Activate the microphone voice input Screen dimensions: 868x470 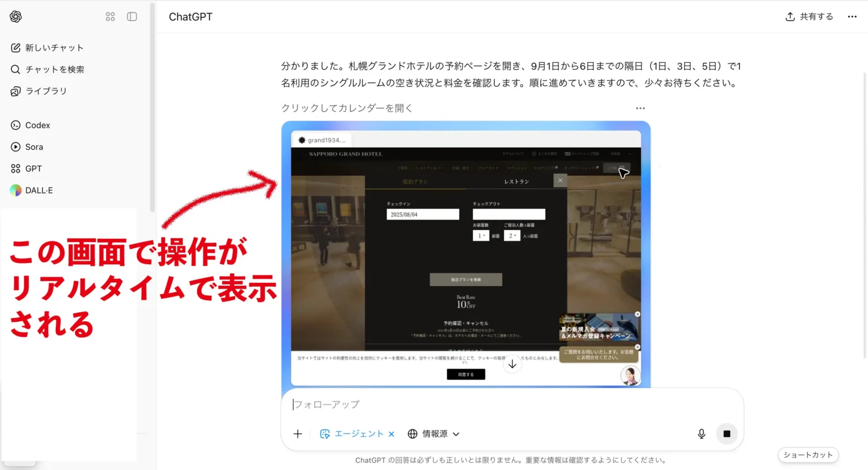coord(701,434)
